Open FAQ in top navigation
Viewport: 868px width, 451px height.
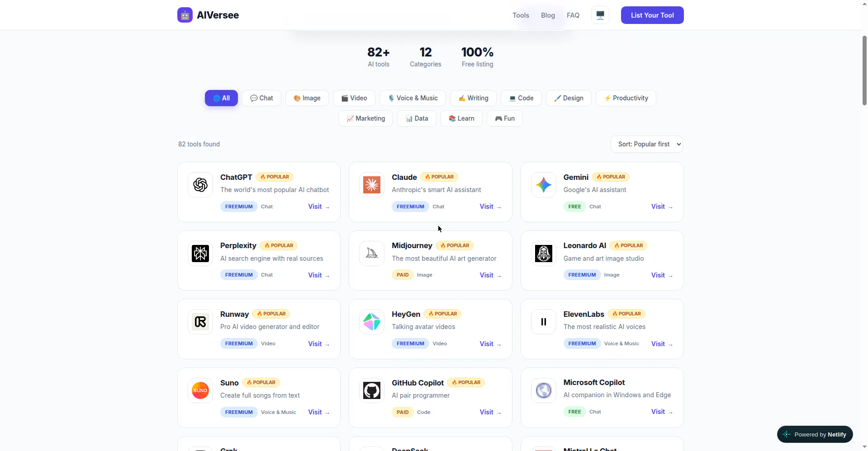(x=573, y=15)
